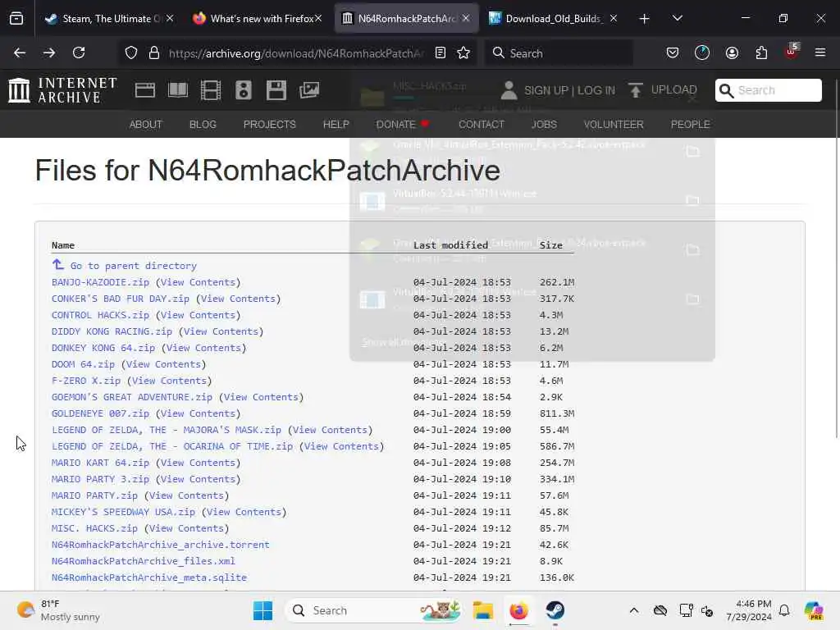Download BANJO-KAZOOIE.zip
The image size is (840, 630).
(x=100, y=282)
